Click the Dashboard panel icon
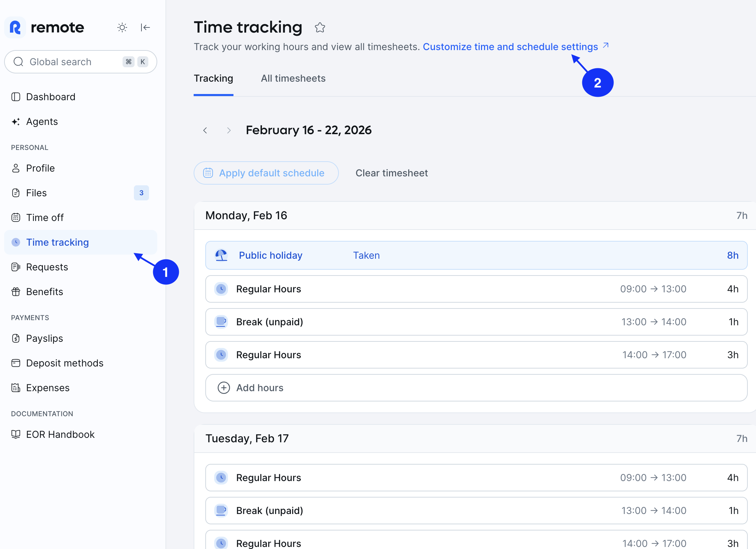Viewport: 756px width, 549px height. click(16, 97)
